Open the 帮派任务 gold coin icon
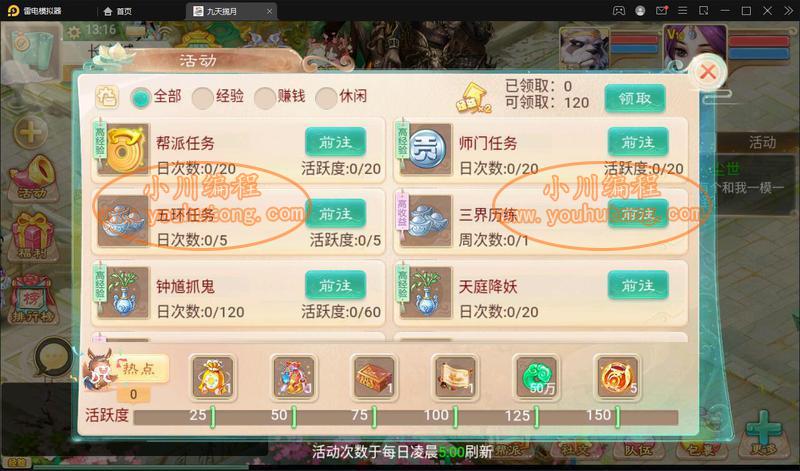 pyautogui.click(x=123, y=148)
